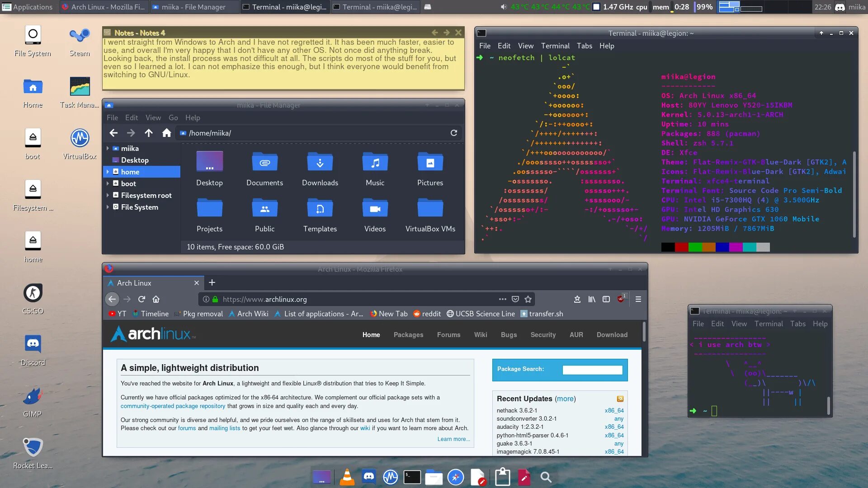The height and width of the screenshot is (488, 868).
Task: Open the File Manager Go menu
Action: 173,117
